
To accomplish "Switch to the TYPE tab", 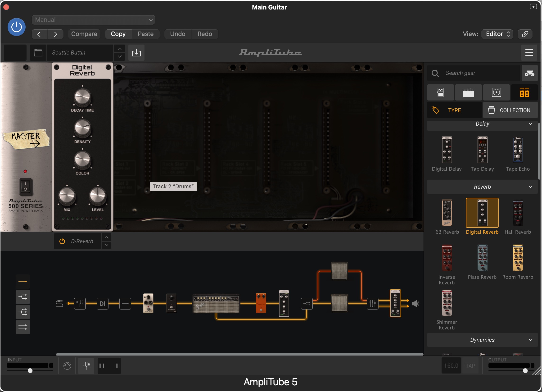I will coord(455,110).
